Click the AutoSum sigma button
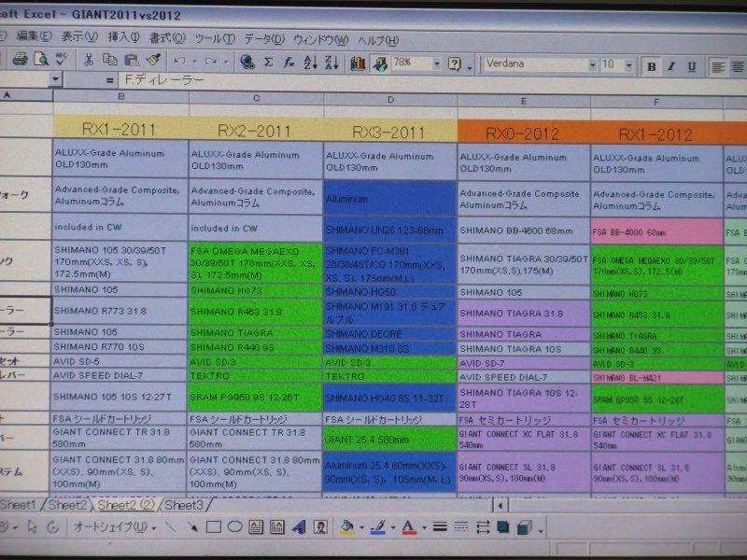 click(x=268, y=63)
